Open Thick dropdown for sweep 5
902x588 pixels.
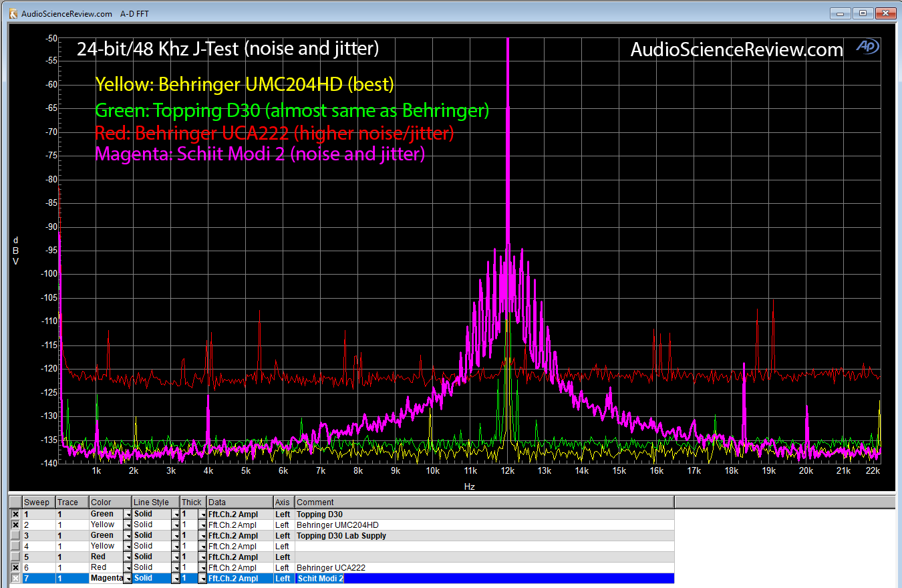click(x=202, y=557)
